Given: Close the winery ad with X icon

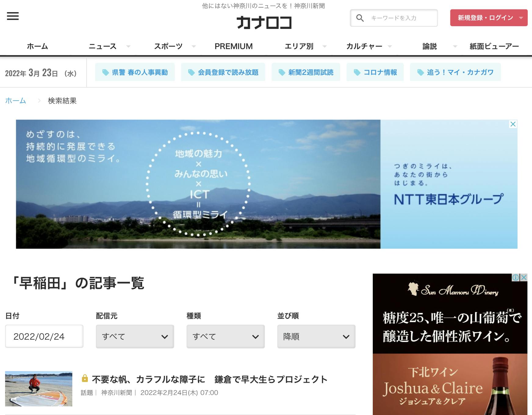Looking at the screenshot, I should point(524,277).
